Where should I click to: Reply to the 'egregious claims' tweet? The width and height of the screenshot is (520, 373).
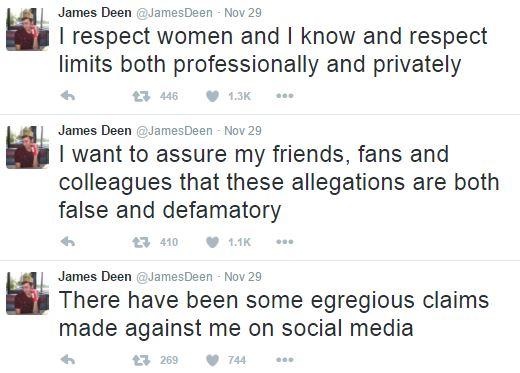[68, 360]
